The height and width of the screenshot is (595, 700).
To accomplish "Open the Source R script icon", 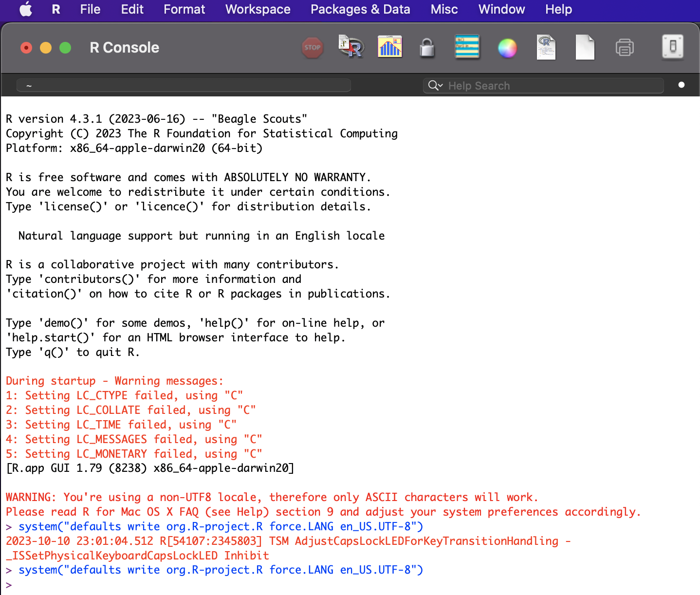I will pos(351,47).
